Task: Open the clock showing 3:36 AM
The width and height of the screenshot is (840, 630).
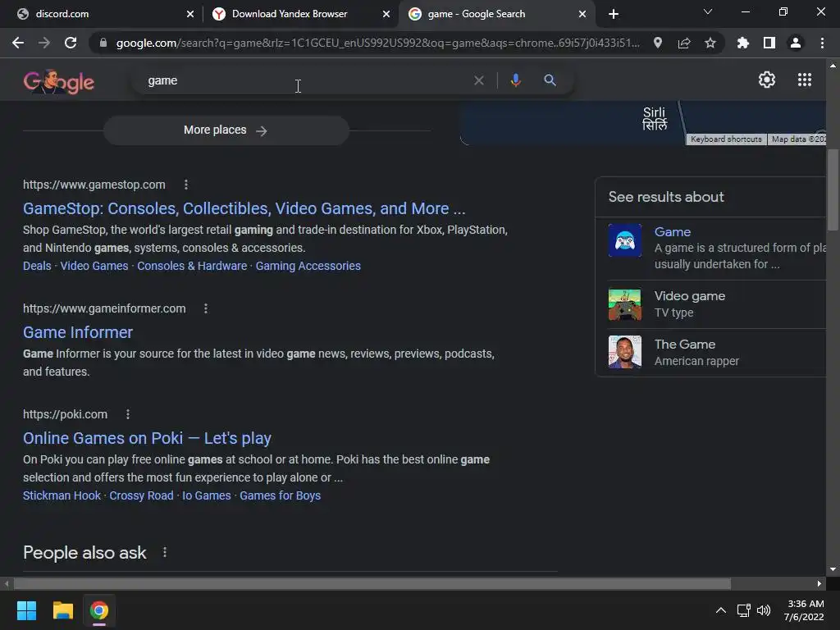Action: (x=804, y=610)
